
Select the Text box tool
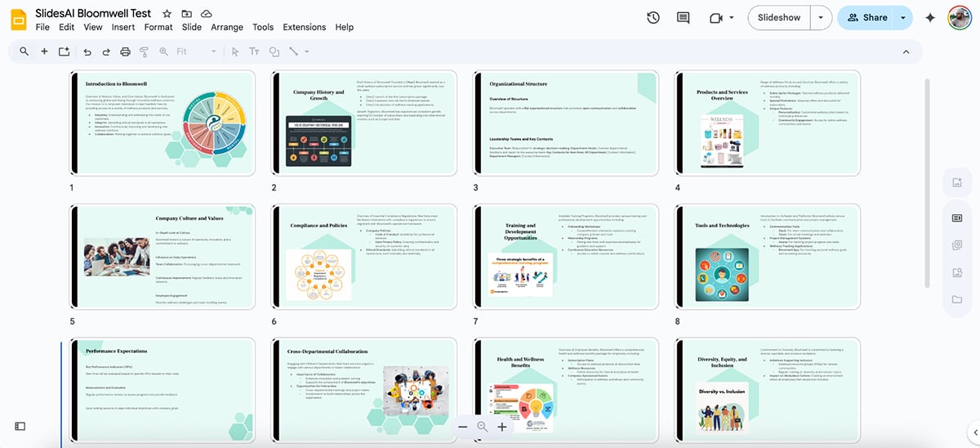tap(254, 52)
